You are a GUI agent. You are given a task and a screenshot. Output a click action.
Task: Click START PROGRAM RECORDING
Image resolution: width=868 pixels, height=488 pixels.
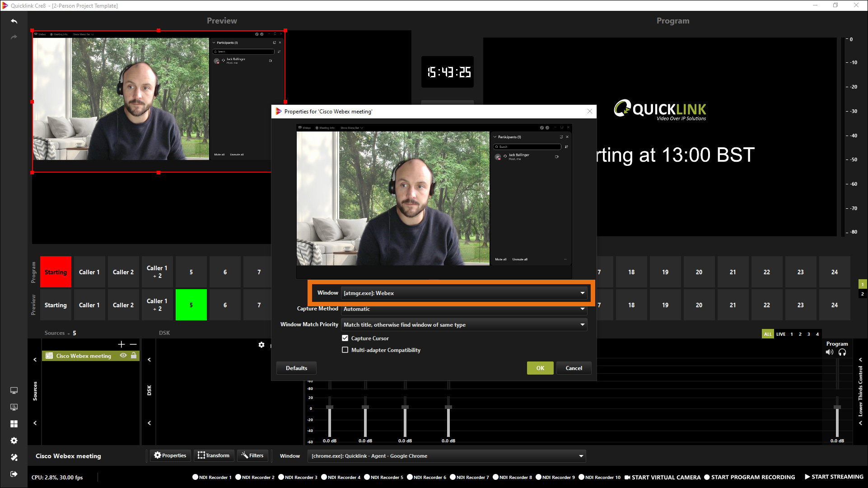pyautogui.click(x=750, y=477)
